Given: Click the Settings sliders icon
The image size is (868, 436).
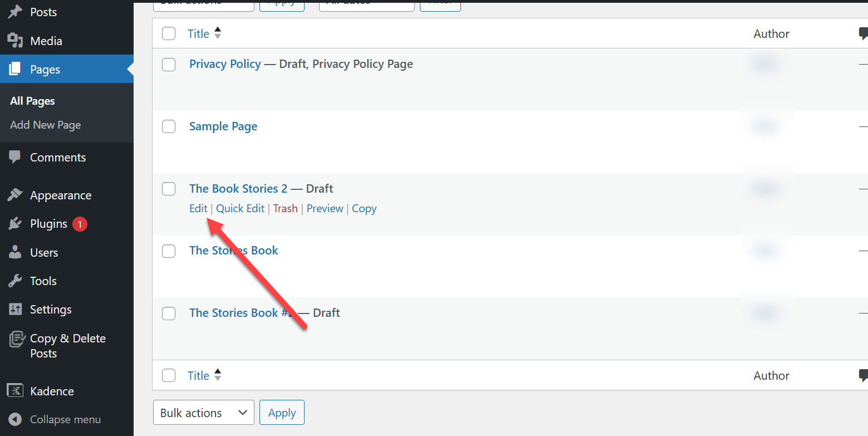Looking at the screenshot, I should pyautogui.click(x=15, y=309).
